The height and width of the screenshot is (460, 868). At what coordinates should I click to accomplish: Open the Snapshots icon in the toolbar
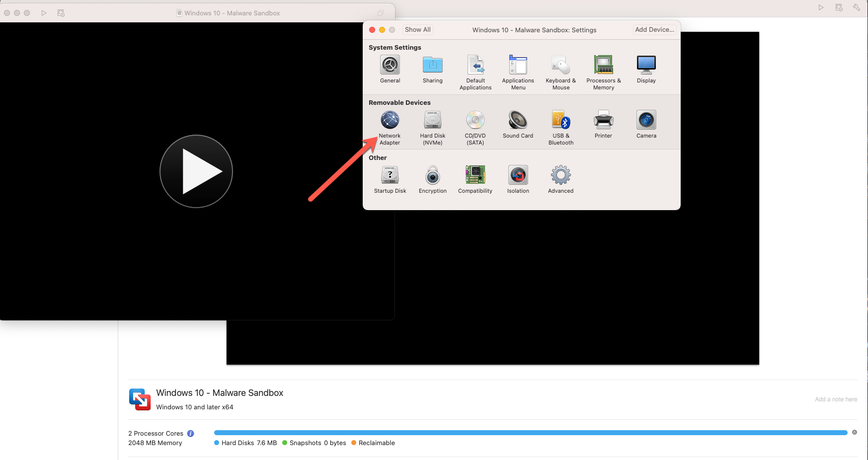coord(839,7)
